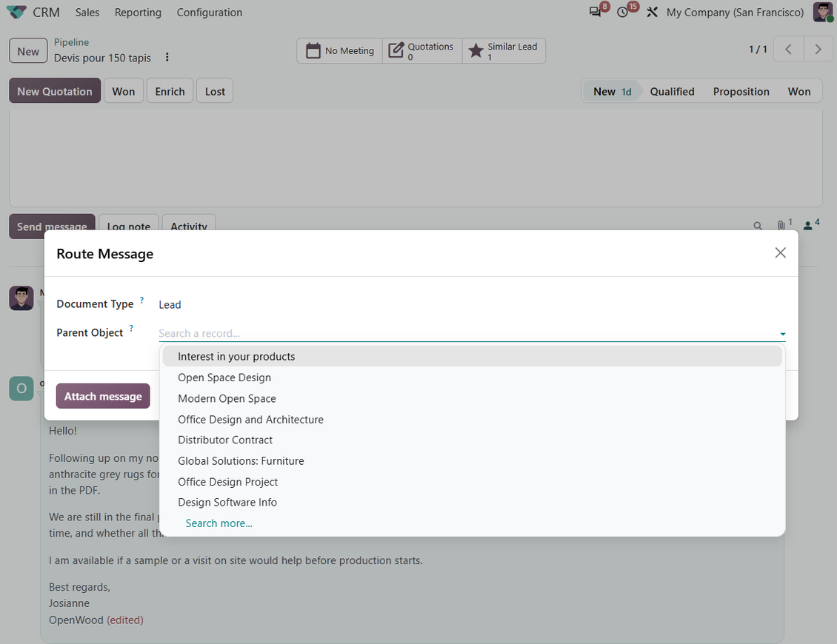This screenshot has width=837, height=644.
Task: Open the user avatar menu
Action: pyautogui.click(x=823, y=12)
